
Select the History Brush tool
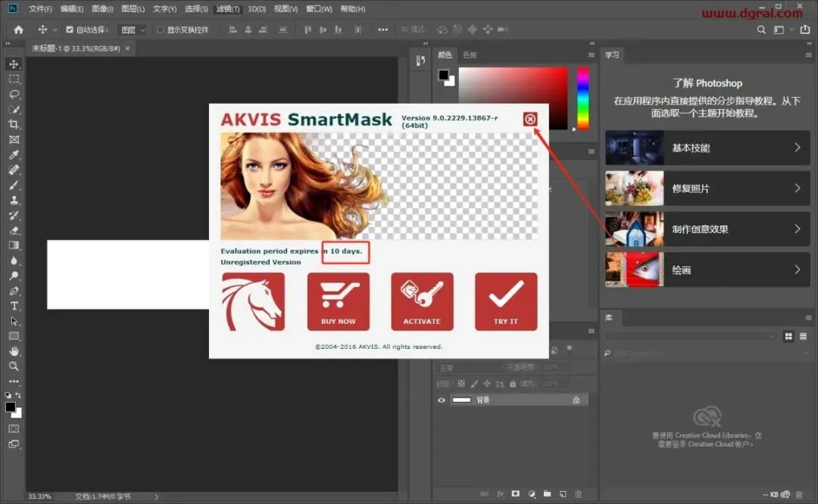[14, 215]
